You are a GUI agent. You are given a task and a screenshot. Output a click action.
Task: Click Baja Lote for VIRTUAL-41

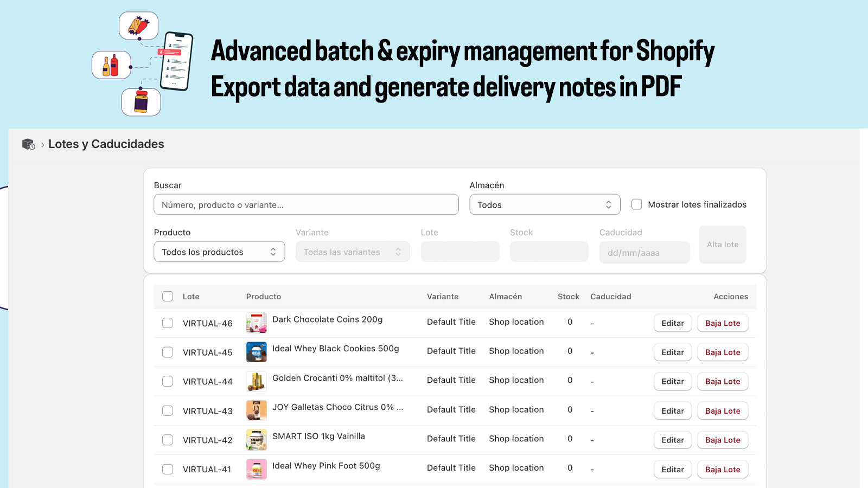pyautogui.click(x=723, y=469)
